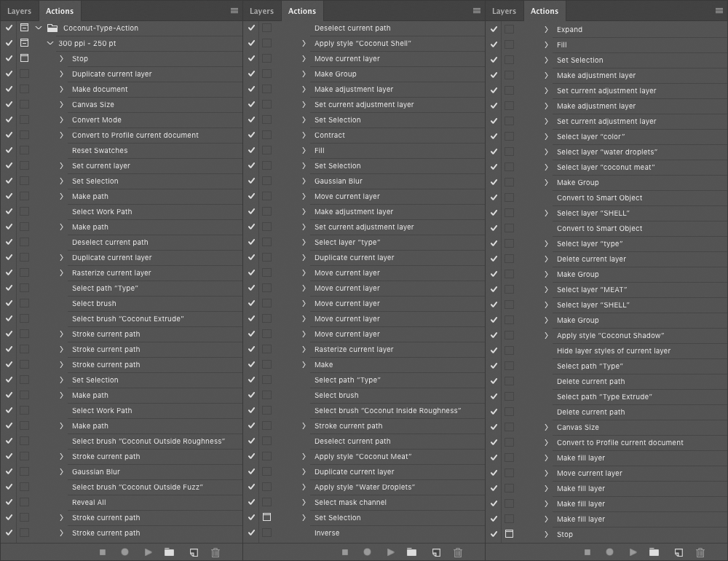The height and width of the screenshot is (561, 728).
Task: Trash icon in the right Actions panel
Action: pyautogui.click(x=700, y=552)
